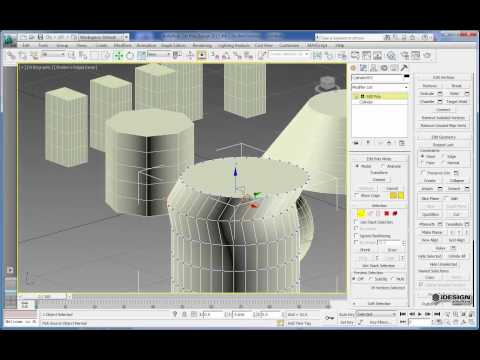Click the Hide Selected button
This screenshot has width=480, height=360.
(430, 256)
